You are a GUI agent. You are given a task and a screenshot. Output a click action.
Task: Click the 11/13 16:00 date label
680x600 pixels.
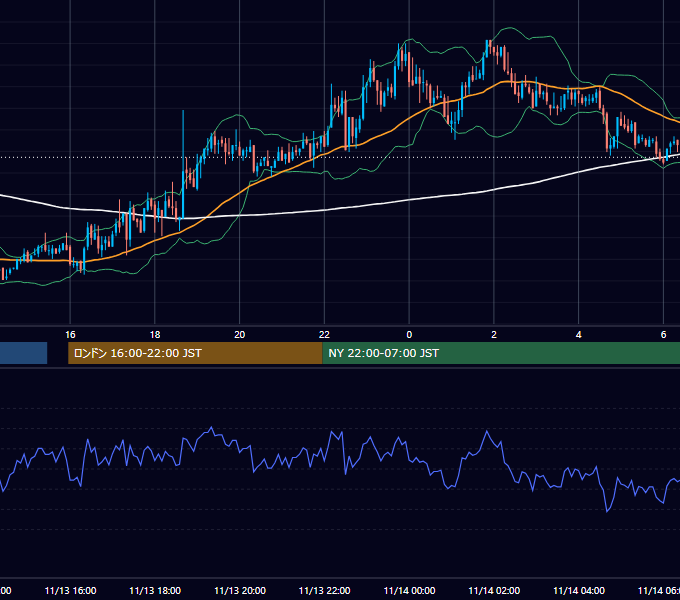tap(70, 591)
